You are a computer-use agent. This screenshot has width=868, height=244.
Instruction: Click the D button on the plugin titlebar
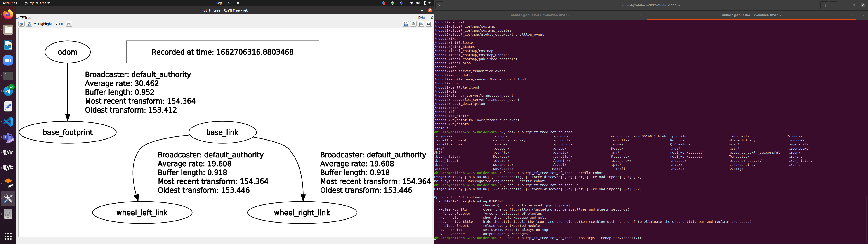(419, 18)
